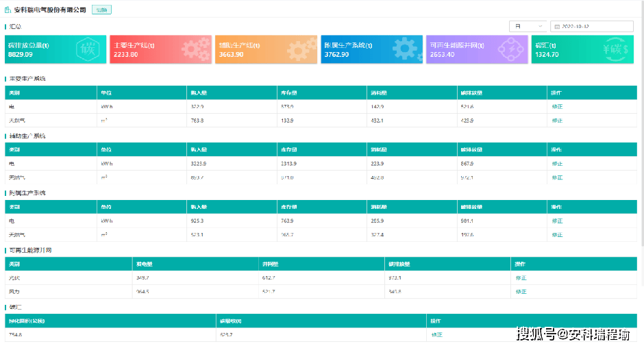Image resolution: width=644 pixels, height=348 pixels.
Task: Click the 349.7 generation value for 光伏
Action: 143,277
